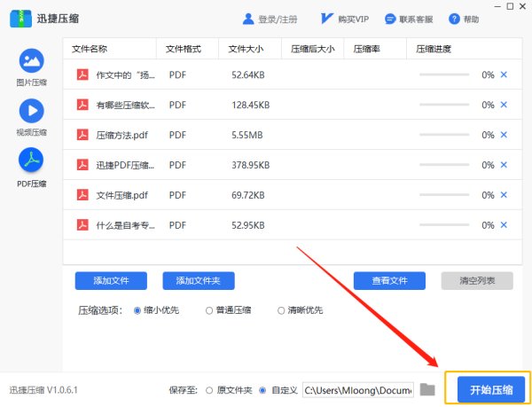The height and width of the screenshot is (407, 532).
Task: Click the 帮助 question mark icon
Action: click(x=454, y=19)
